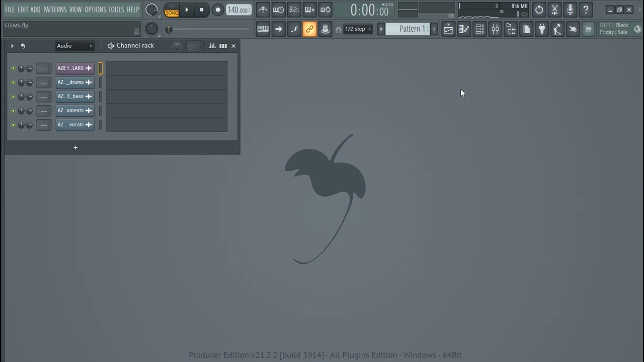
Task: Click the undo arrow in Channel rack header
Action: pos(23,46)
